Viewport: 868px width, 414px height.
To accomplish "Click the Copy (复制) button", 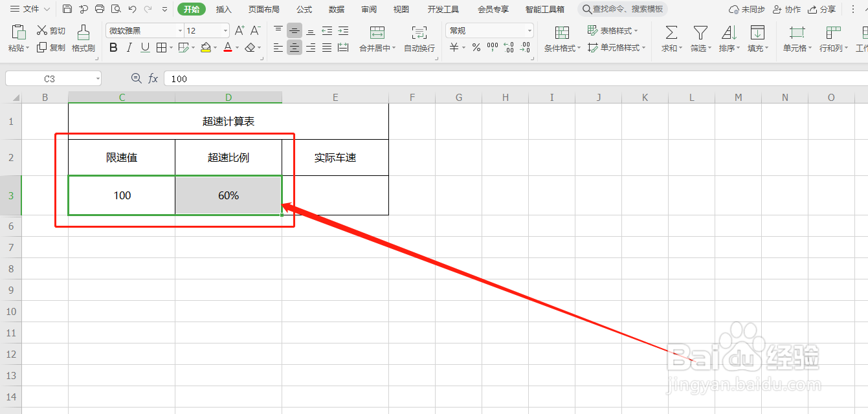I will click(51, 47).
